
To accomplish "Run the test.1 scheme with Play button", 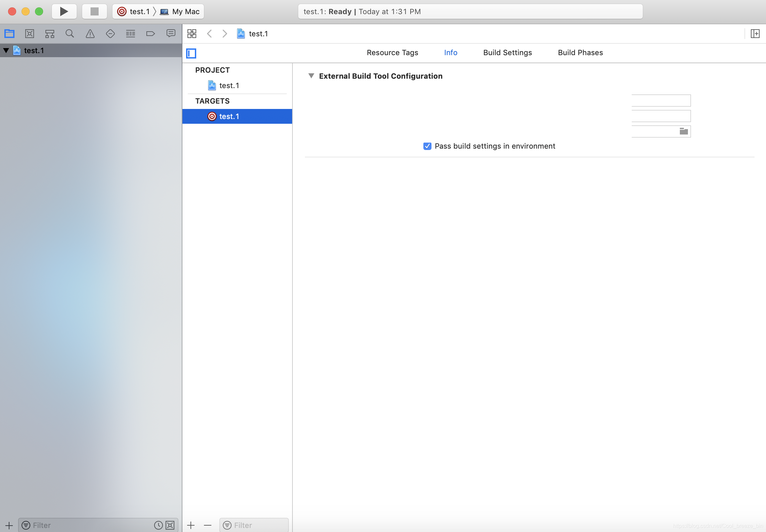I will 64,11.
